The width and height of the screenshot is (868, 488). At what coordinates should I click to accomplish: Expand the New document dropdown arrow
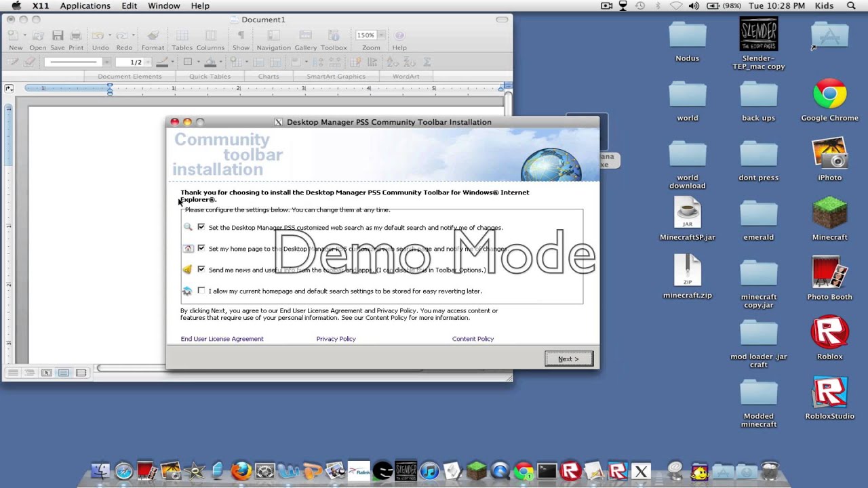click(25, 35)
